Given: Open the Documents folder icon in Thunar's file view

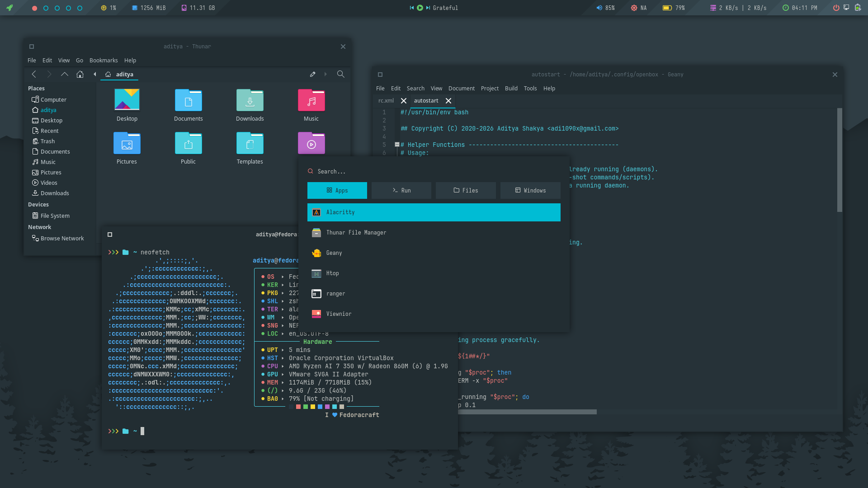Looking at the screenshot, I should (189, 100).
